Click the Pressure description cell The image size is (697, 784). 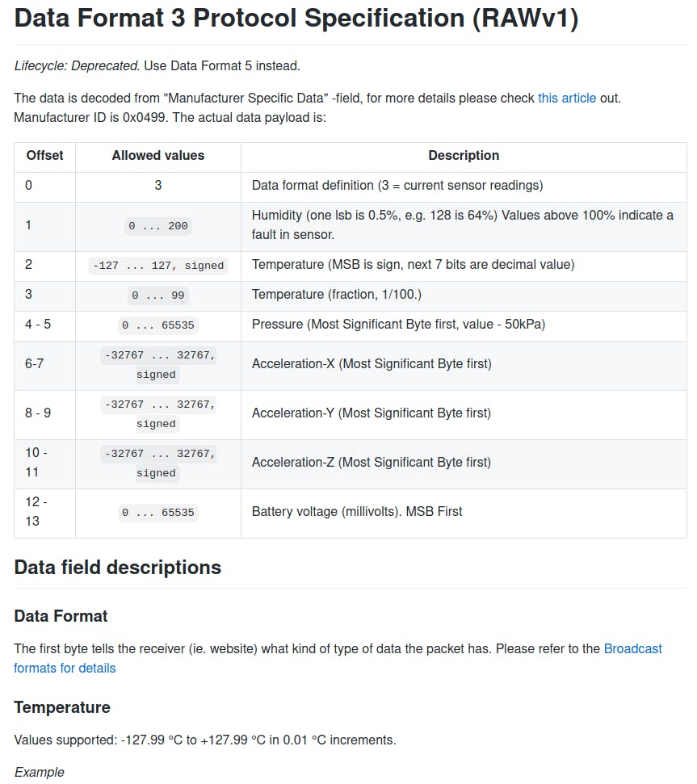pyautogui.click(x=398, y=325)
